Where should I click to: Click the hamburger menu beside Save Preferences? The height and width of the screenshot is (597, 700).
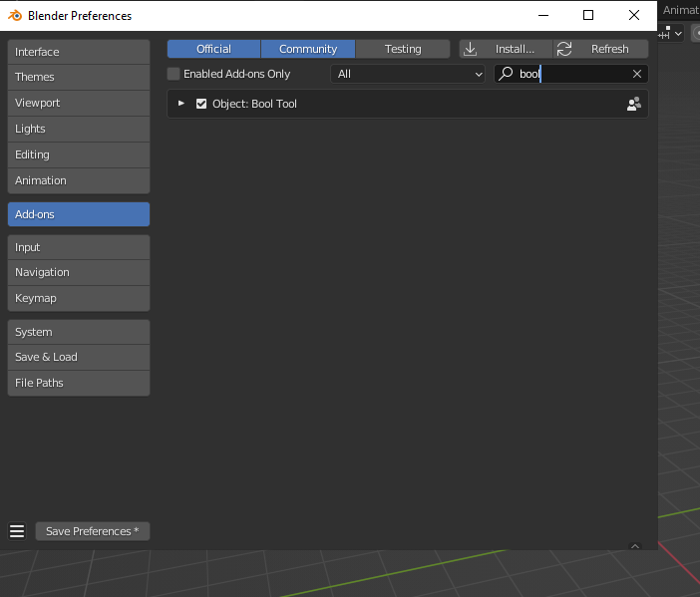pyautogui.click(x=17, y=531)
